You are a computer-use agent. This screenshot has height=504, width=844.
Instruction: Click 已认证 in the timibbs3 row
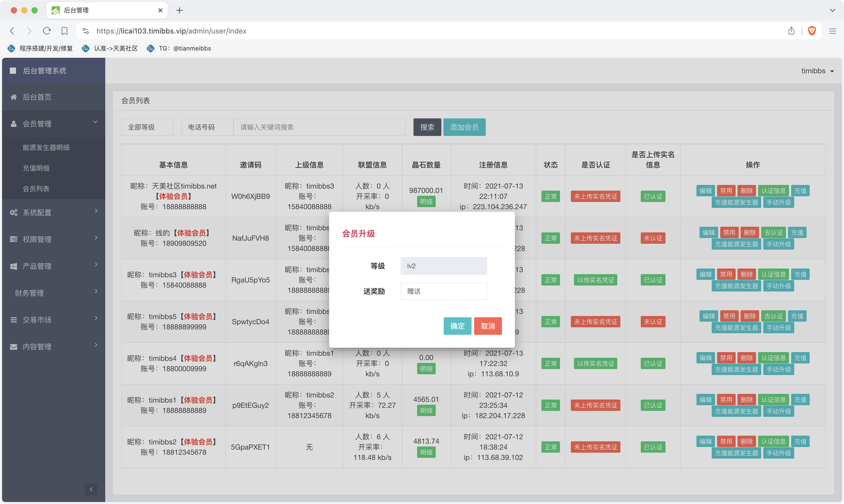[653, 280]
